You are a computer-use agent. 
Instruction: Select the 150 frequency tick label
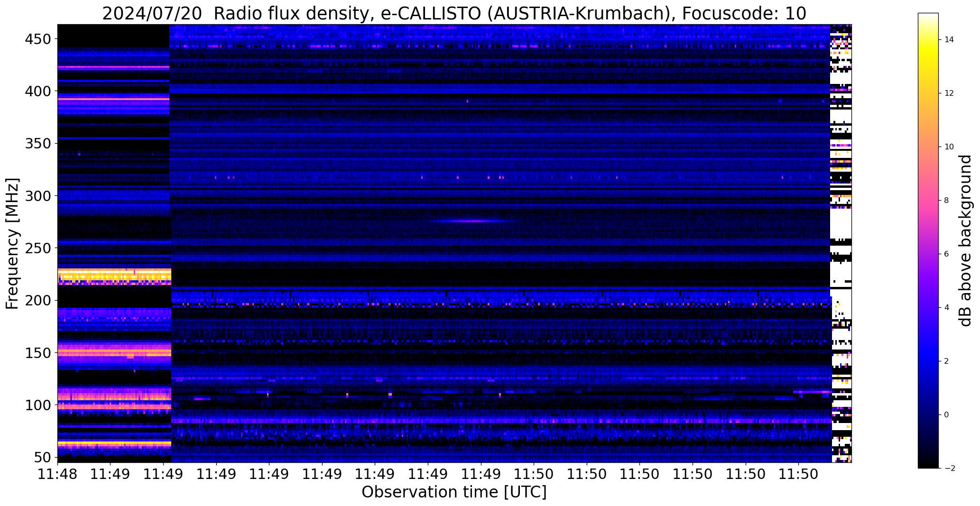click(38, 353)
